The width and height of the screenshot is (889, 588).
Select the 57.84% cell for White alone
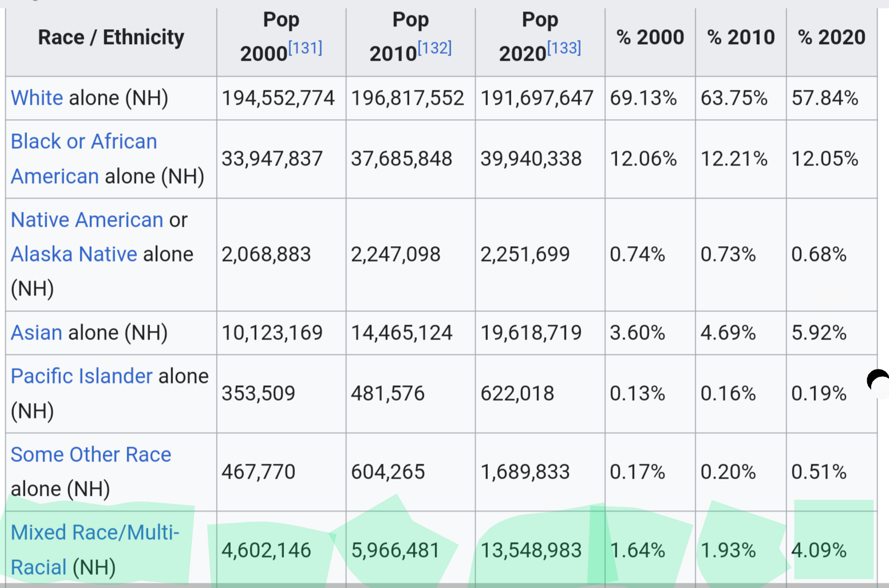[x=832, y=98]
